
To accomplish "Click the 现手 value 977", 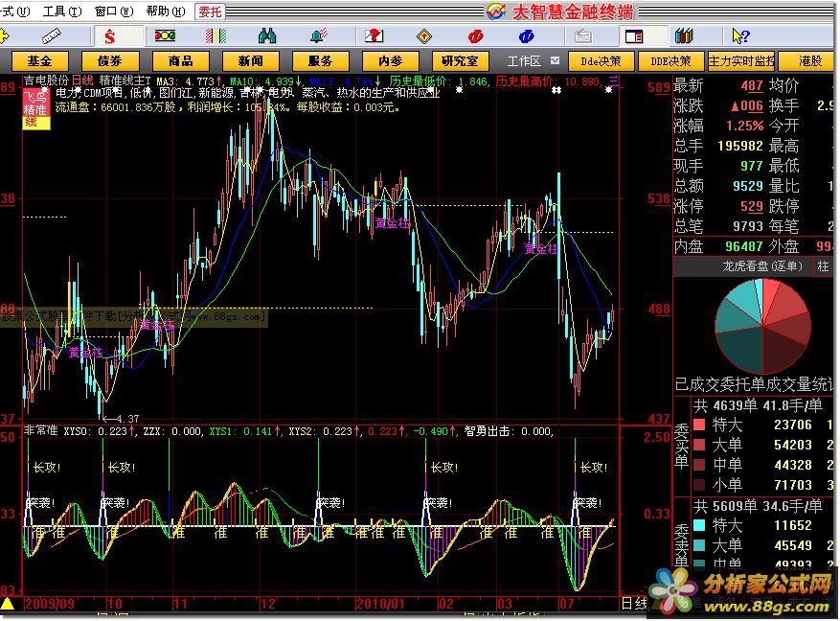I will coord(752,166).
